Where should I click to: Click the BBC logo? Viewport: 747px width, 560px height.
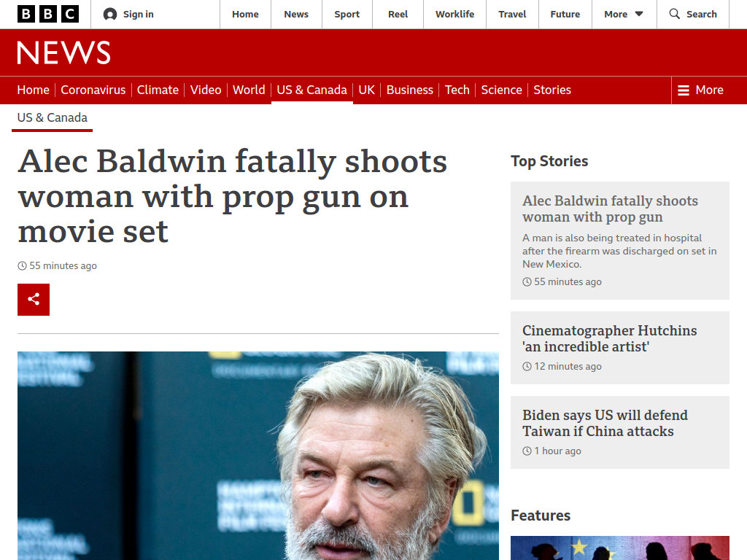pyautogui.click(x=48, y=15)
